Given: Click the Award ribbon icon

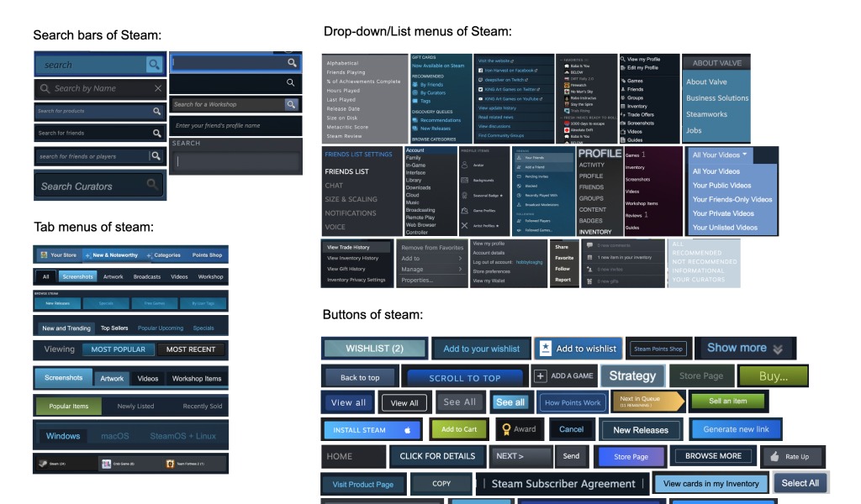Looking at the screenshot, I should 506,429.
